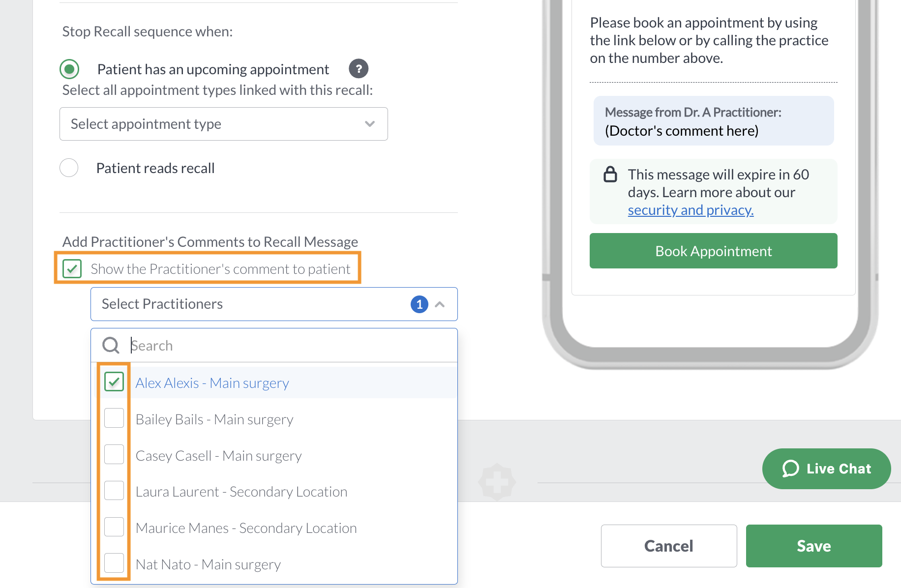Check the Casey Casell checkbox
This screenshot has width=901, height=588.
114,455
